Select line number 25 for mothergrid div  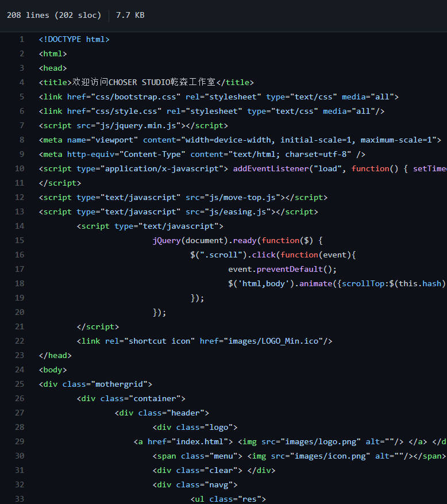pos(20,384)
